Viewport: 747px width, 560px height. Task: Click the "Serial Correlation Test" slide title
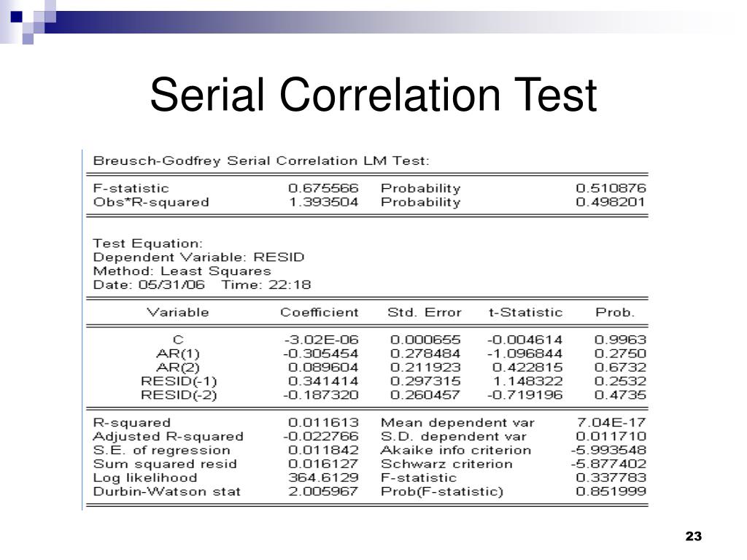coord(373,96)
